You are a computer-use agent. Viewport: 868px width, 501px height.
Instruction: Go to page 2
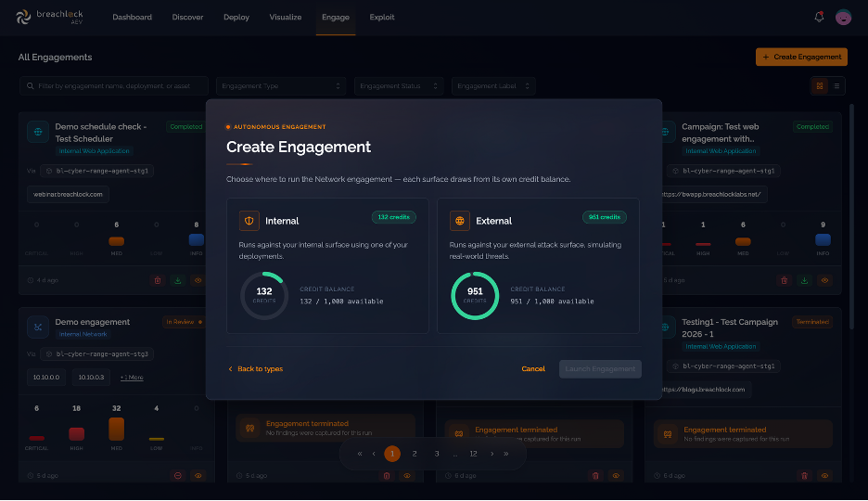tap(415, 454)
